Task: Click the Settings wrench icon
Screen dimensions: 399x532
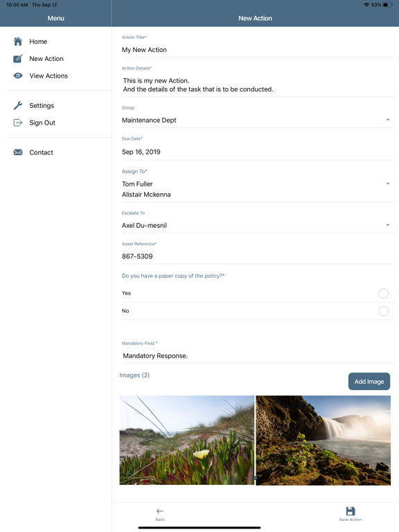Action: (18, 105)
